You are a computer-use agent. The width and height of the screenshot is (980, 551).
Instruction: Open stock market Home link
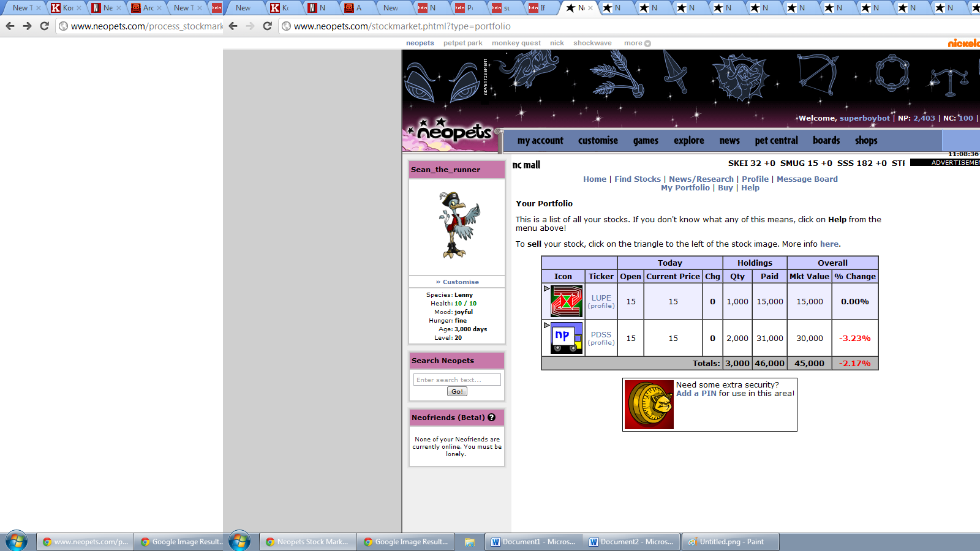(595, 179)
